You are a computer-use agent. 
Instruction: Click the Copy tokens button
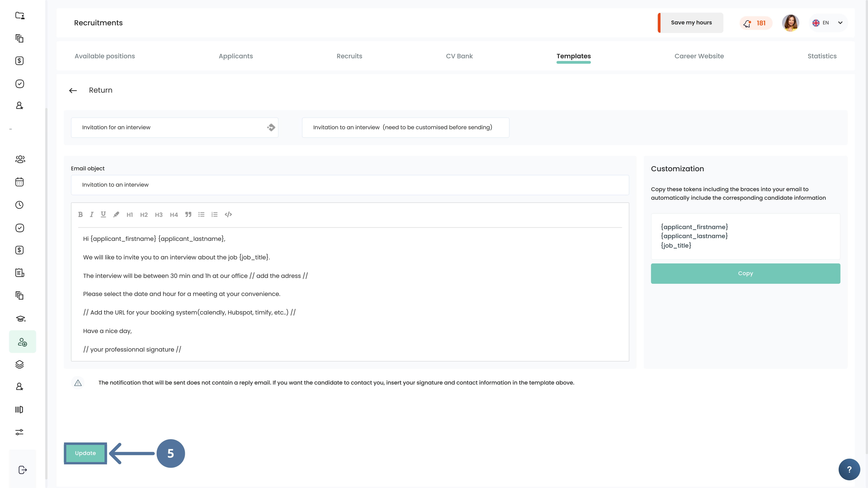click(x=745, y=273)
